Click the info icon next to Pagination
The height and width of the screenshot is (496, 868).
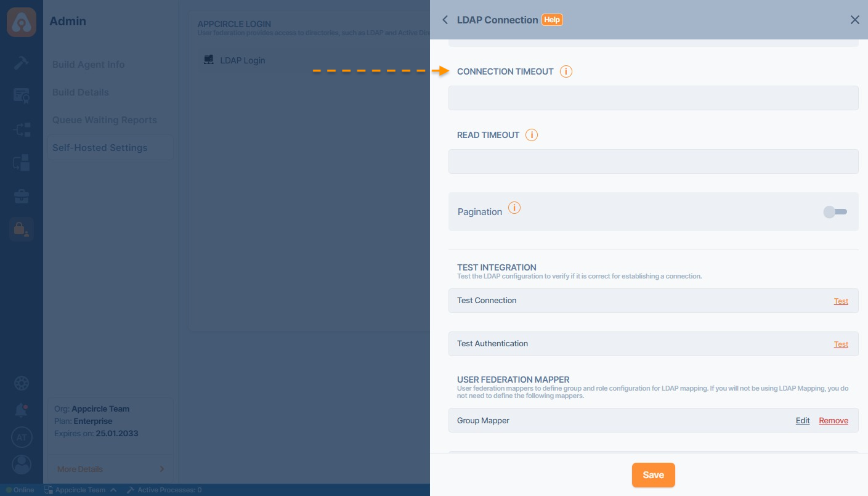click(514, 208)
